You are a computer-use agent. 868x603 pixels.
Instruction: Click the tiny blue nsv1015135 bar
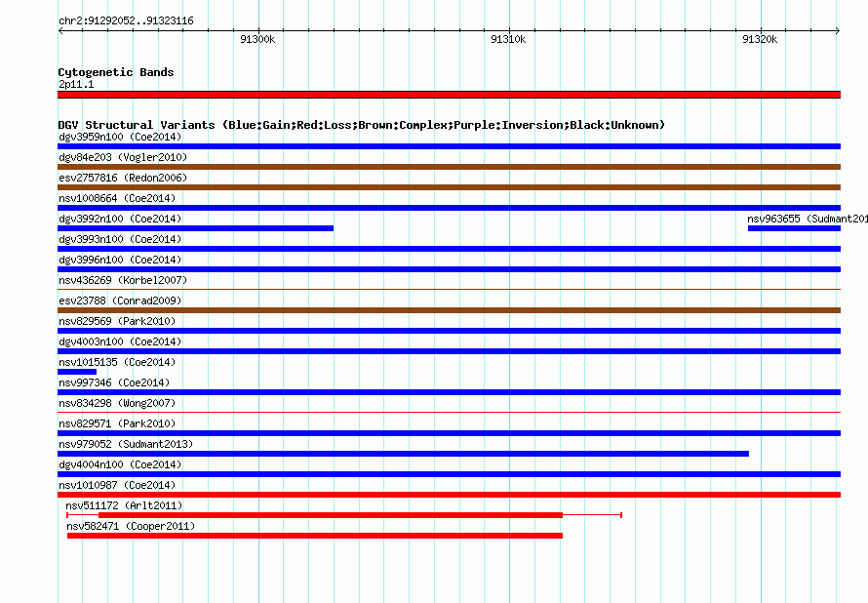pyautogui.click(x=77, y=372)
